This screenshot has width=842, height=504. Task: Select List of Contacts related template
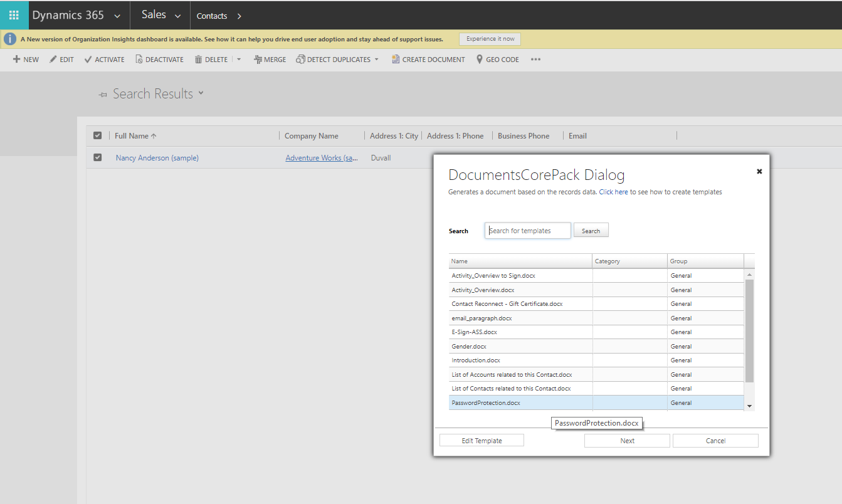[596, 389]
